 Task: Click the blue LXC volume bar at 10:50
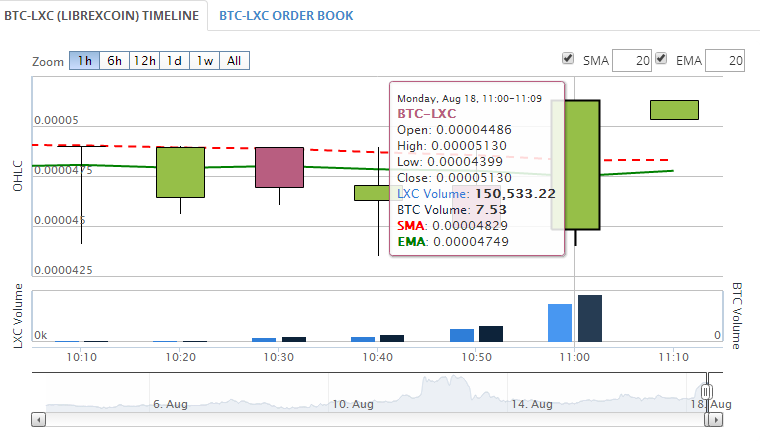pyautogui.click(x=462, y=335)
